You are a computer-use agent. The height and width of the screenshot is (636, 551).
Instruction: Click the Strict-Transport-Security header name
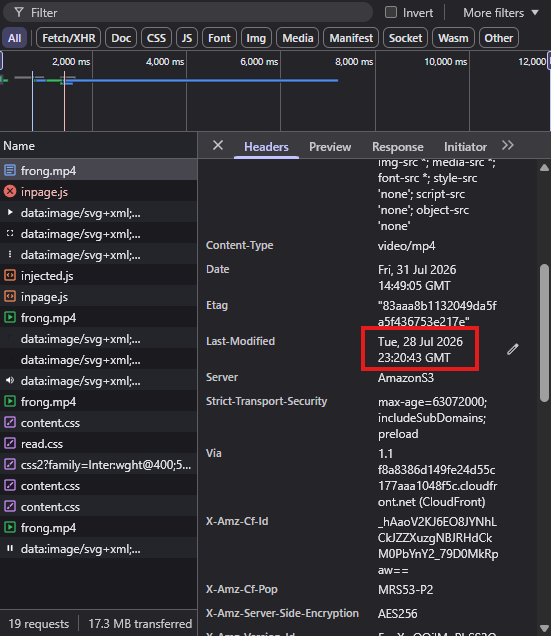tap(266, 401)
